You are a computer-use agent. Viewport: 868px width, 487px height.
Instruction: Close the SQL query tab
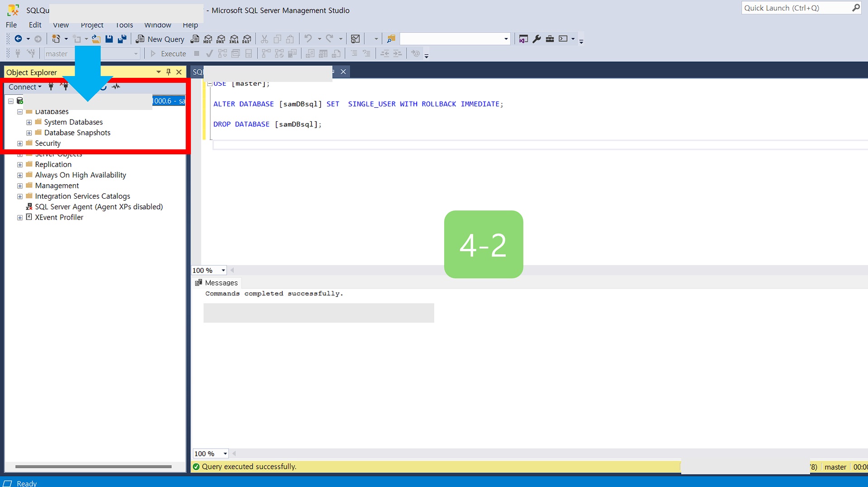[343, 72]
